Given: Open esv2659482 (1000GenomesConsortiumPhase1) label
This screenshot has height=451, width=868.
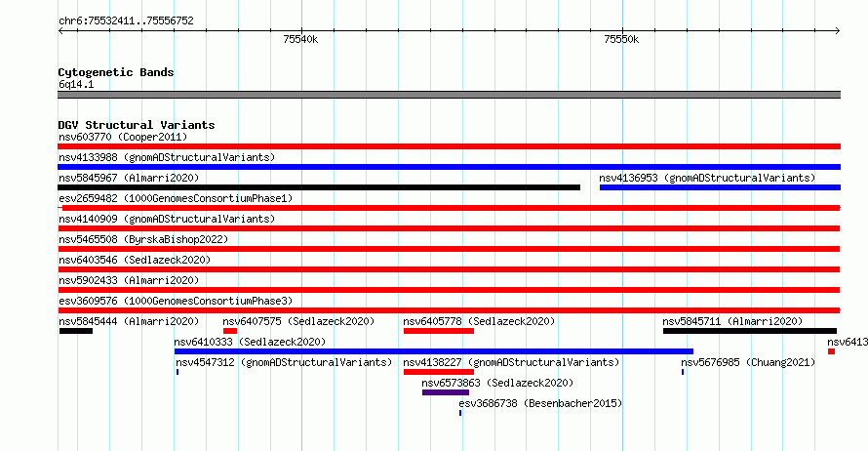Looking at the screenshot, I should click(x=176, y=198).
